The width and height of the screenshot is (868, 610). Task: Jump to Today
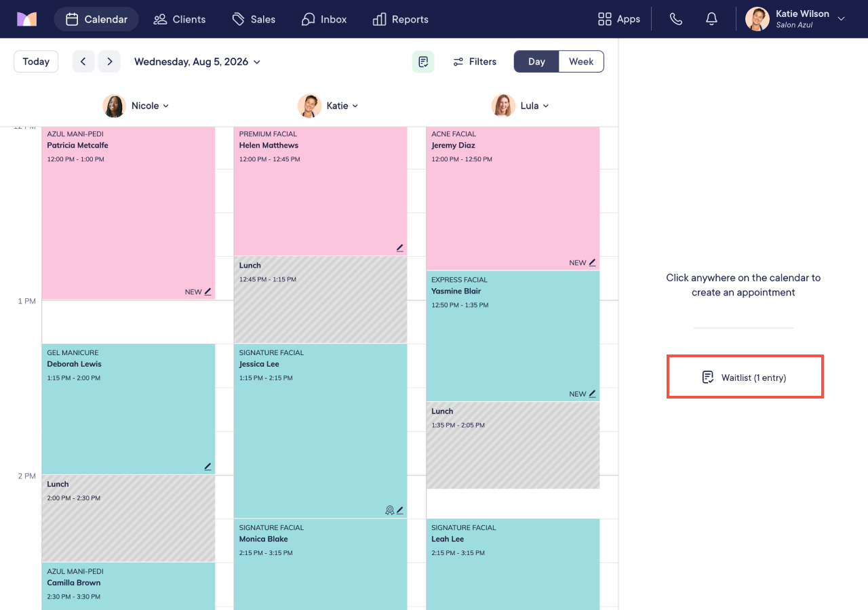point(36,62)
